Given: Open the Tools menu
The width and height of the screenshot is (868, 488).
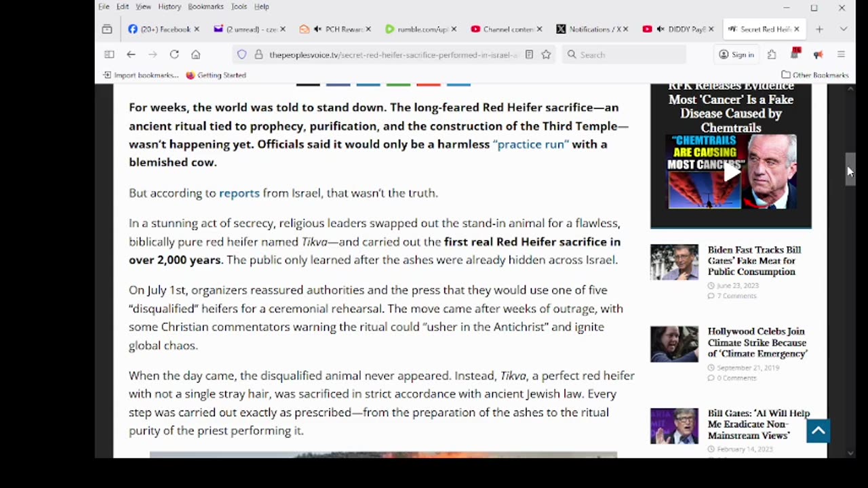Looking at the screenshot, I should tap(239, 7).
